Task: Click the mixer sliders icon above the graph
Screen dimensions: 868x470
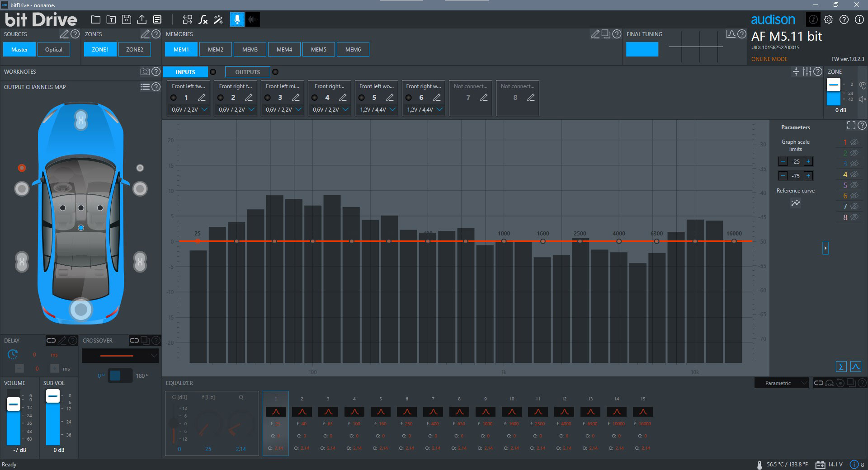Action: pyautogui.click(x=807, y=71)
